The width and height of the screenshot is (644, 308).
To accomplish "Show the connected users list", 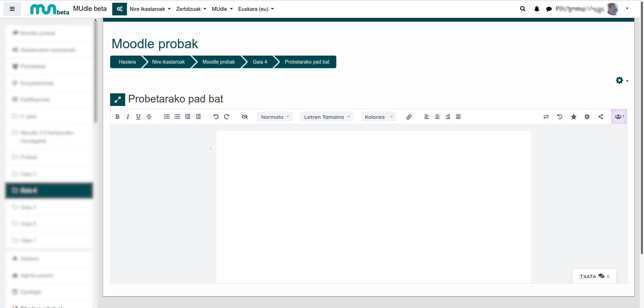I will coord(619,116).
